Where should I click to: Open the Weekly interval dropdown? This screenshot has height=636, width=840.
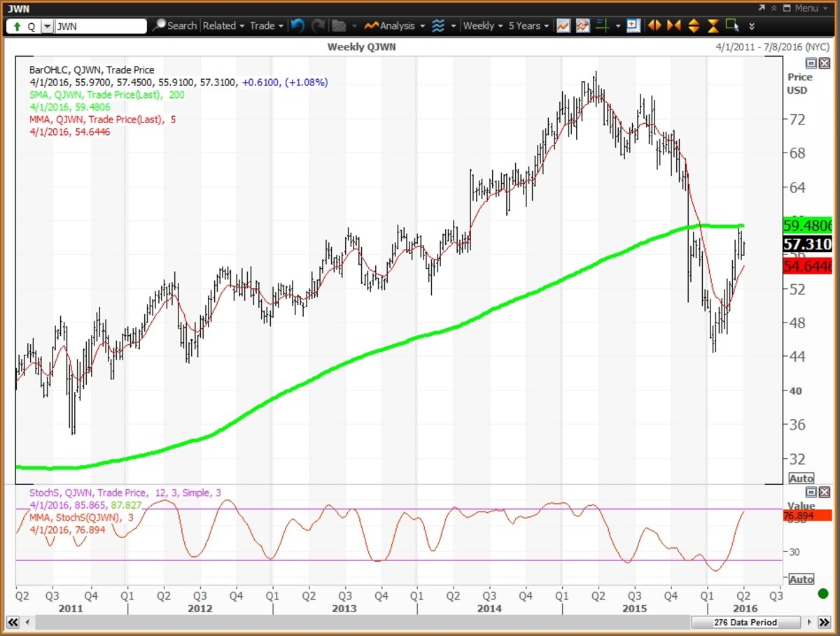pyautogui.click(x=483, y=26)
